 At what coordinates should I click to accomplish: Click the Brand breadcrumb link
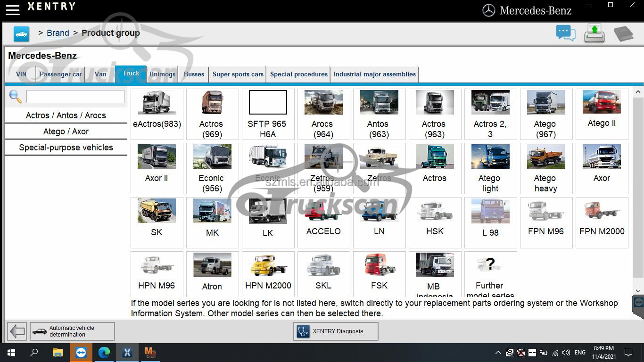pyautogui.click(x=58, y=33)
